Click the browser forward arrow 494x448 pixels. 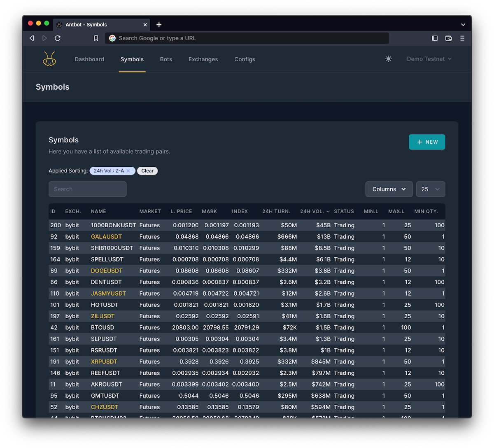(44, 38)
